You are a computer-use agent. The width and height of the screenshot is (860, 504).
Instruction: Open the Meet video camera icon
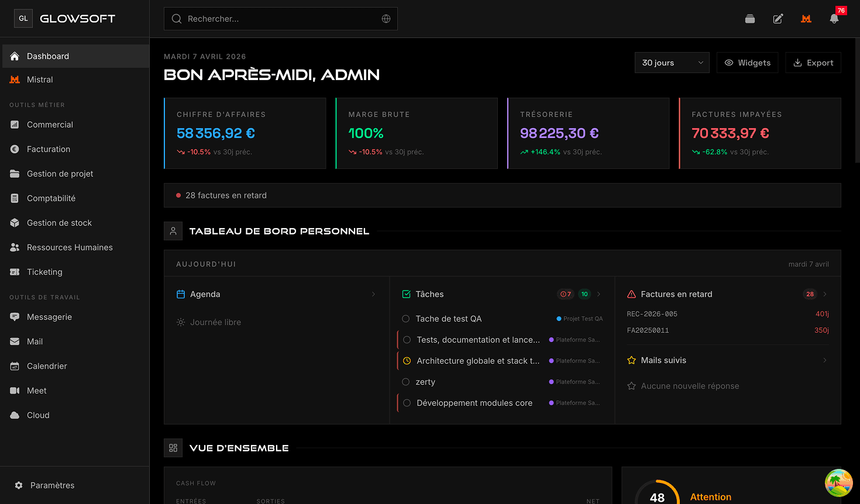coord(15,391)
